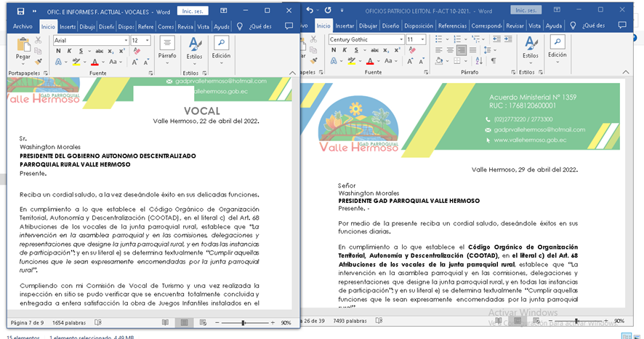Click the Undo arrow in the OFICIOS PATRICIO LEITON window
The width and height of the screenshot is (644, 339).
click(x=311, y=11)
